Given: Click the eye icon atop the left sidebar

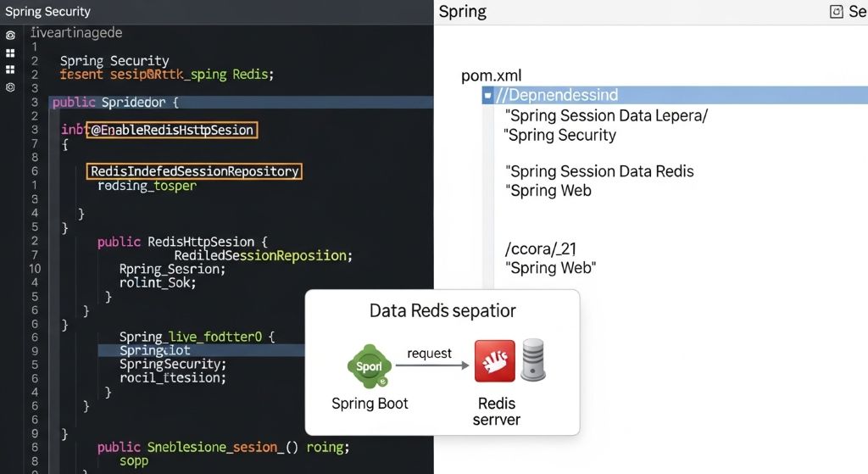Looking at the screenshot, I should (x=10, y=36).
